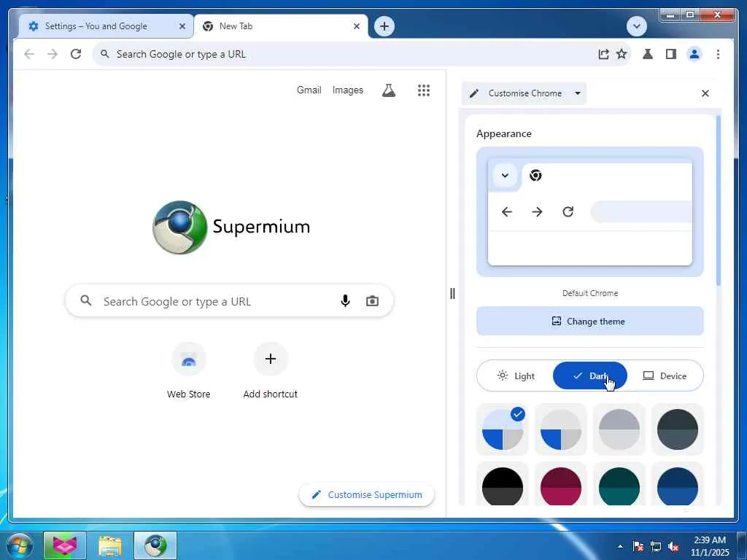Choose the light grey colour swatch
This screenshot has width=747, height=560.
(619, 429)
